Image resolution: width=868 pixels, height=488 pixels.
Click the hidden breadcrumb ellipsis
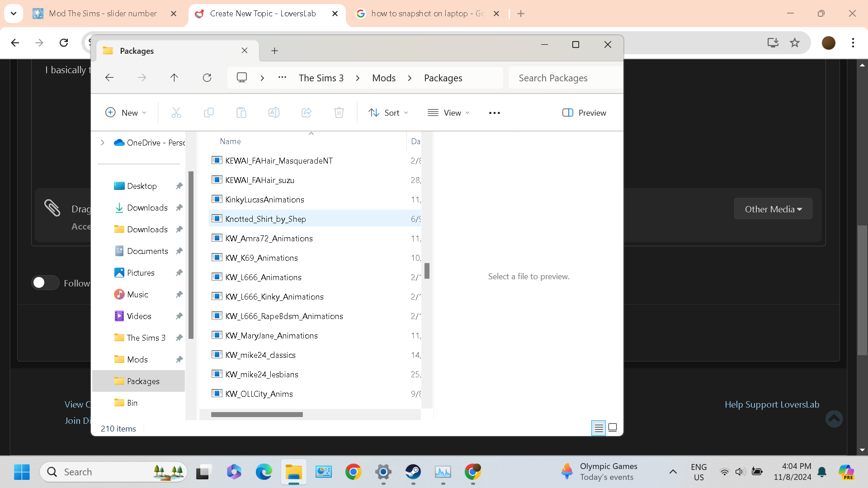click(x=282, y=77)
